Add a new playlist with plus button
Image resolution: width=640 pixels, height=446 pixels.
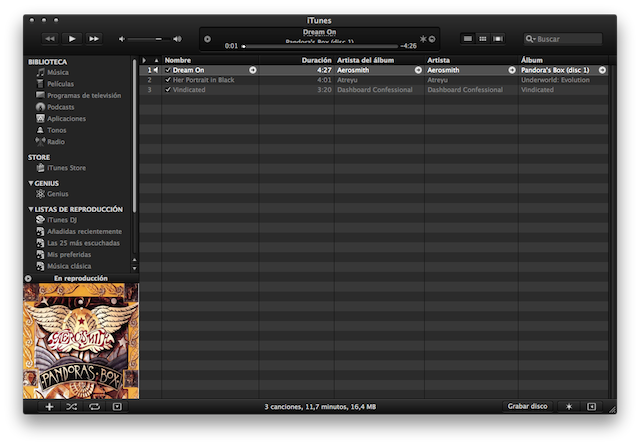(49, 407)
